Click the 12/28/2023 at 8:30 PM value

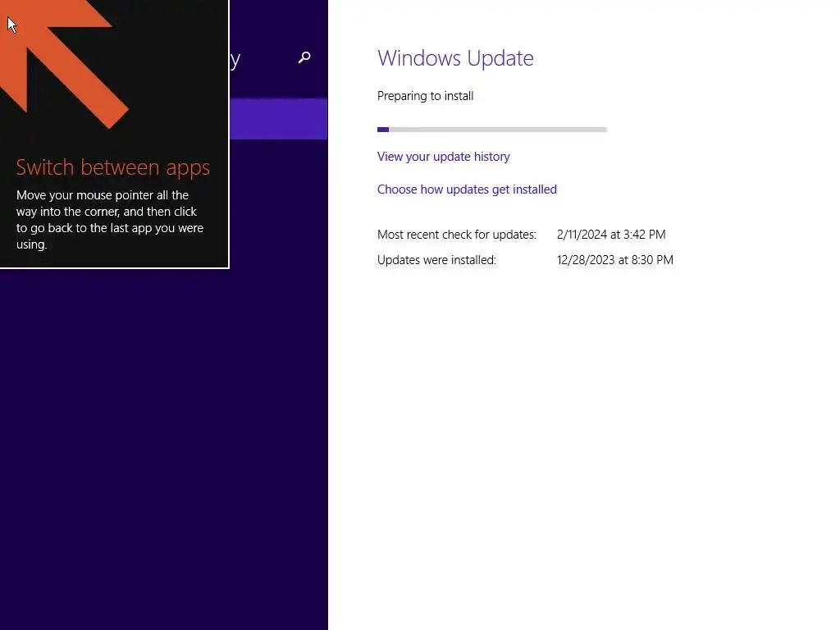click(614, 260)
